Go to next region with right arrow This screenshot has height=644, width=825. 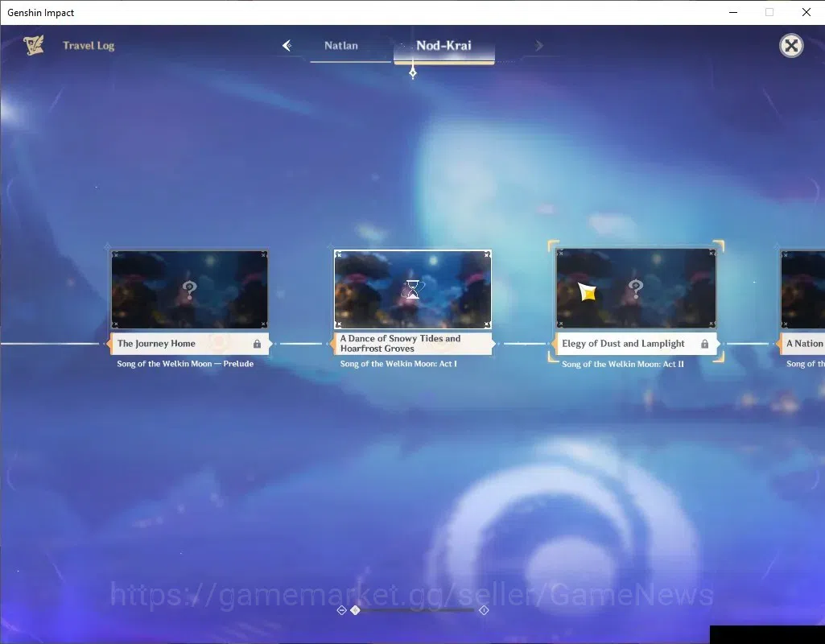click(x=538, y=46)
